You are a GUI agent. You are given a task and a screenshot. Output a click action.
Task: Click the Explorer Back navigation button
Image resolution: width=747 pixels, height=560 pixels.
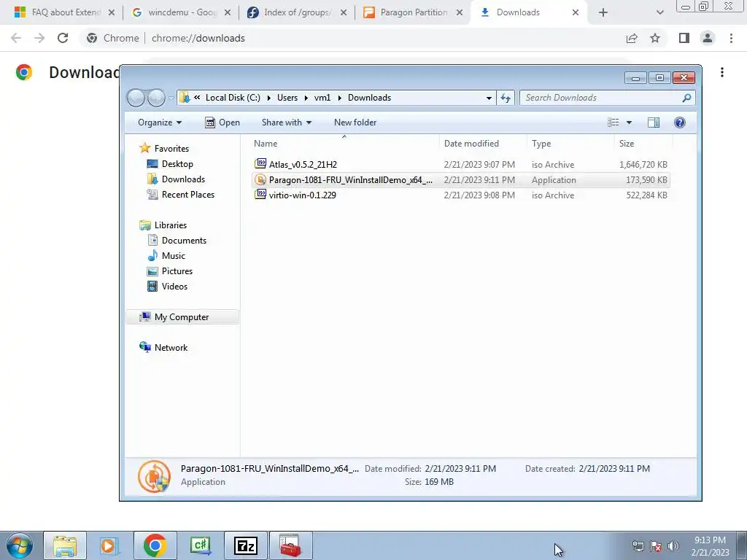[136, 98]
